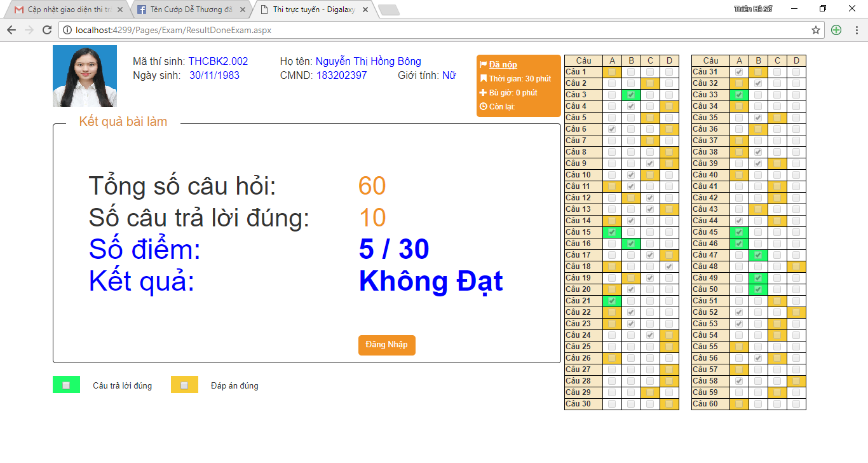This screenshot has height=463, width=868.
Task: Click the green Câu trả lời đúng legend swatch
Action: 66,385
